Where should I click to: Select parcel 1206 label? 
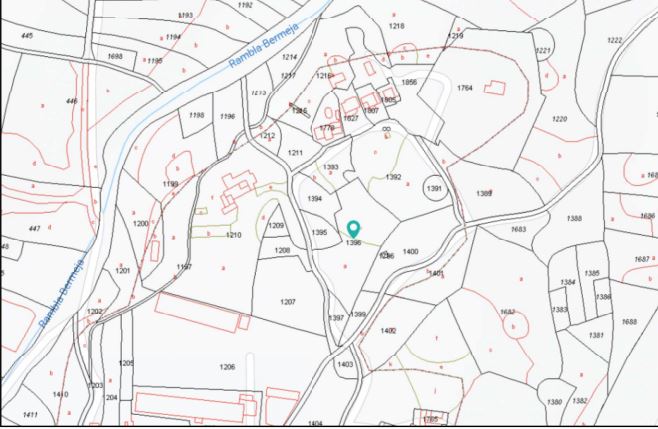pos(227,367)
